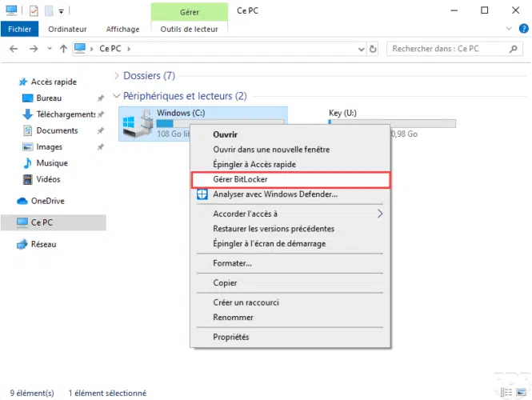The width and height of the screenshot is (532, 400).
Task: Click the pin icon next to Documents
Action: (101, 131)
